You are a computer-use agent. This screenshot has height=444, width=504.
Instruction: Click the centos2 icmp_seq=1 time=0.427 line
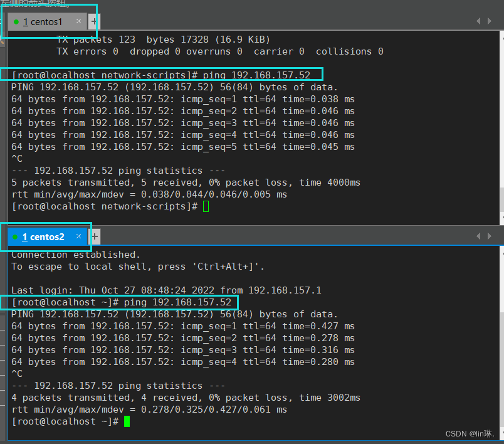pos(183,326)
